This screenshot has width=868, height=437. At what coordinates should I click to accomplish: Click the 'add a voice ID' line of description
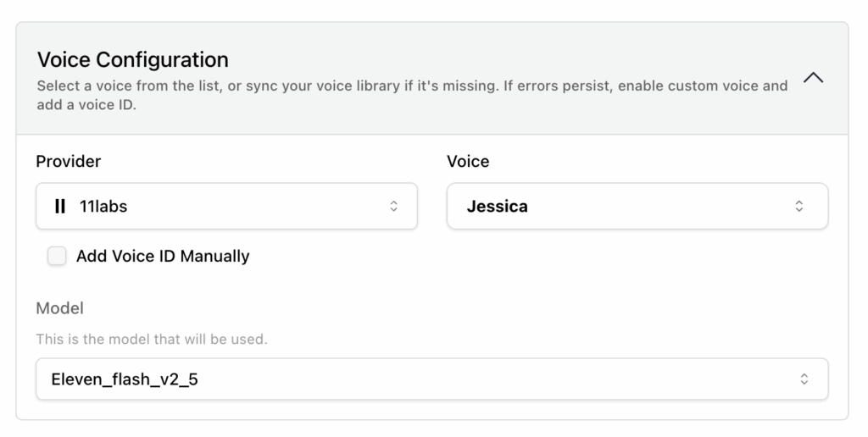pyautogui.click(x=86, y=105)
